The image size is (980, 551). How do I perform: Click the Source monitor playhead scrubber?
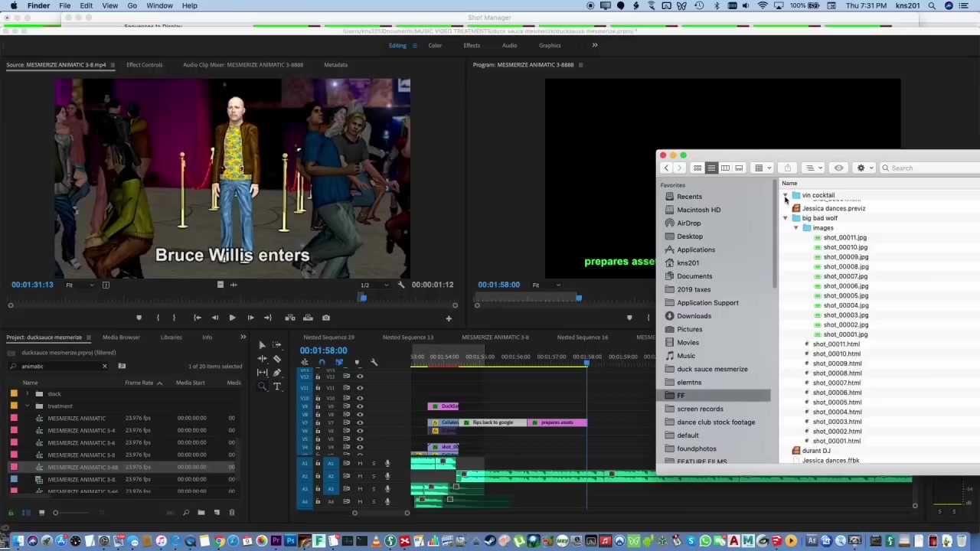click(x=363, y=299)
